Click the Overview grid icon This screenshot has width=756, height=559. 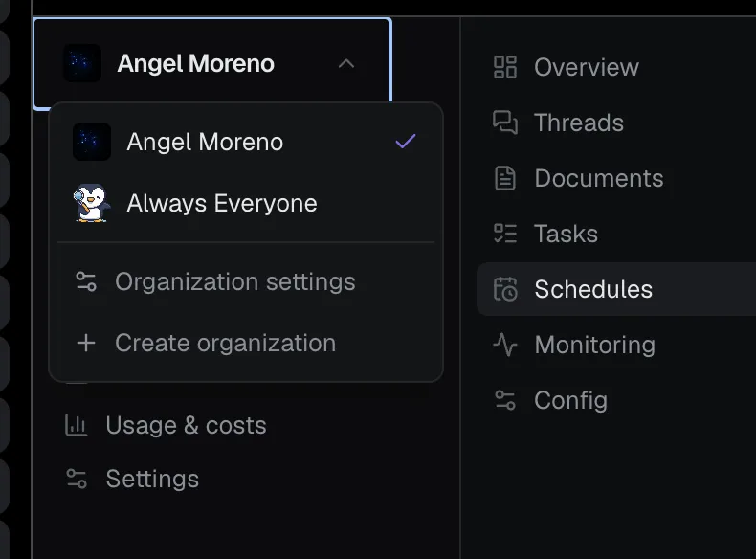(505, 67)
